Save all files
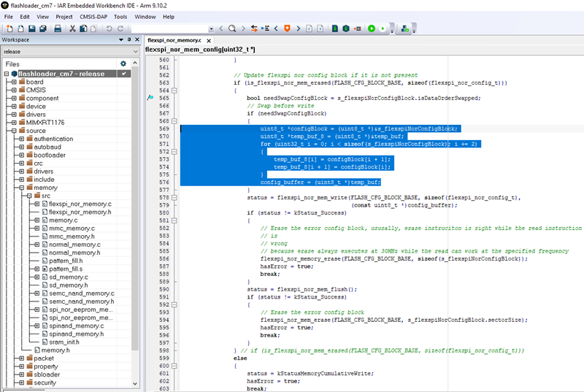 tap(43, 28)
